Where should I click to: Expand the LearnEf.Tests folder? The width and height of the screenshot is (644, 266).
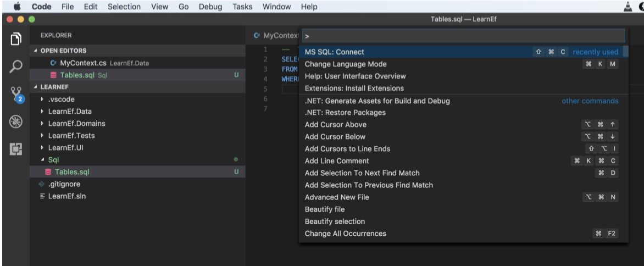pos(42,135)
